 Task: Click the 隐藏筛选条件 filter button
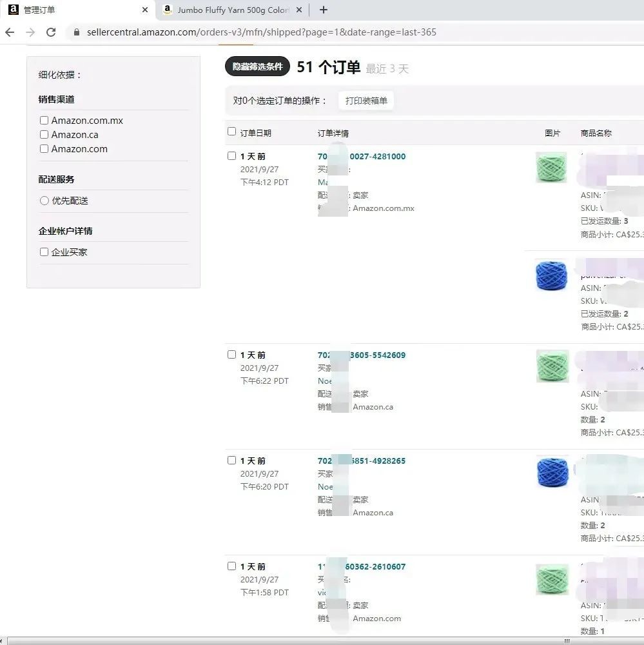(x=257, y=66)
